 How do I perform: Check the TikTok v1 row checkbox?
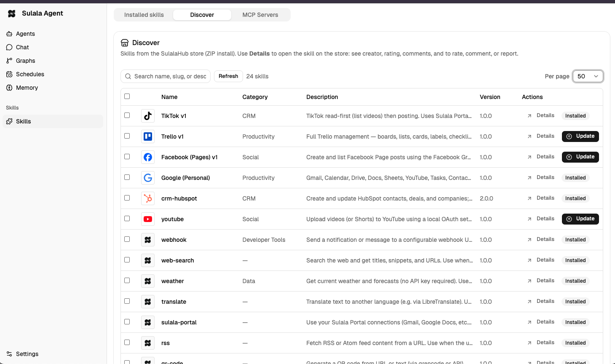point(127,115)
